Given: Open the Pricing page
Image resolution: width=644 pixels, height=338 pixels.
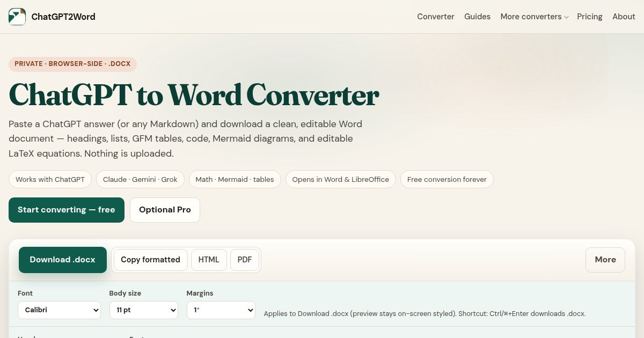Looking at the screenshot, I should pos(590,17).
